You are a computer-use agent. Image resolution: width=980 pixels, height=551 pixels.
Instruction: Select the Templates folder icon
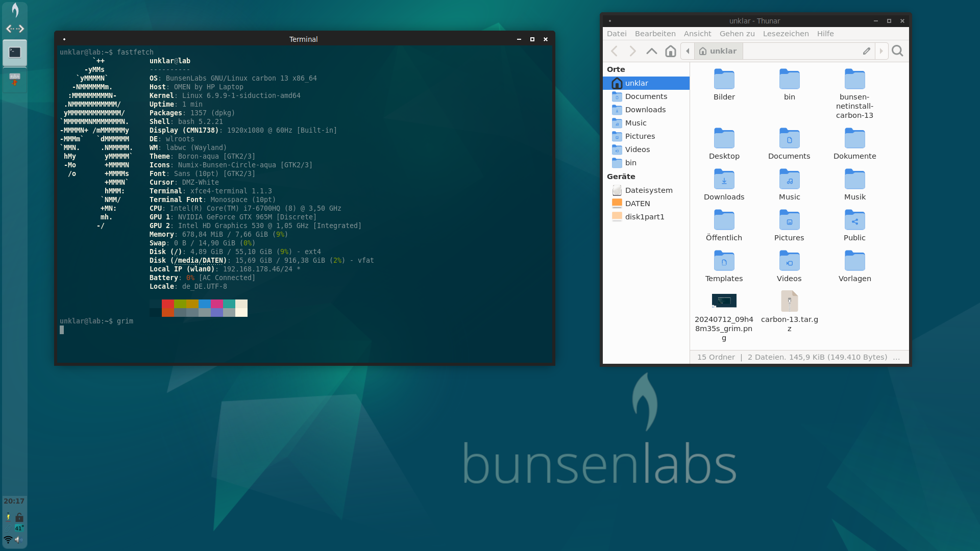724,261
